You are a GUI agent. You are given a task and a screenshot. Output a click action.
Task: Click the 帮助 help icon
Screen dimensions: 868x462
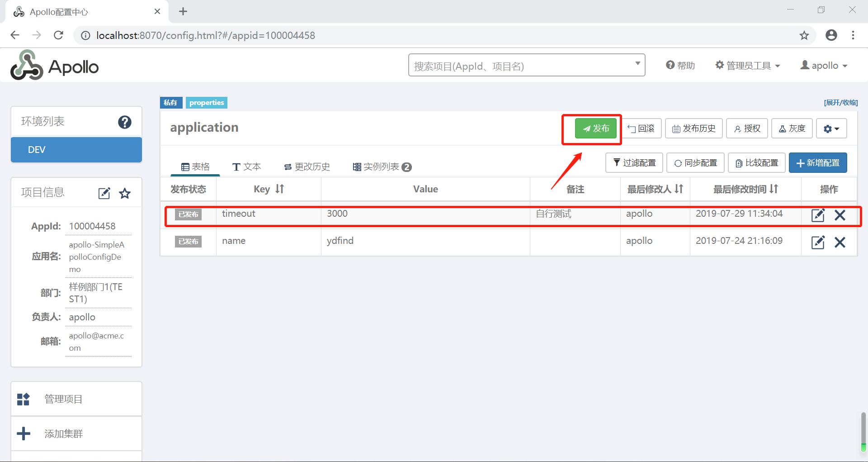pyautogui.click(x=680, y=65)
